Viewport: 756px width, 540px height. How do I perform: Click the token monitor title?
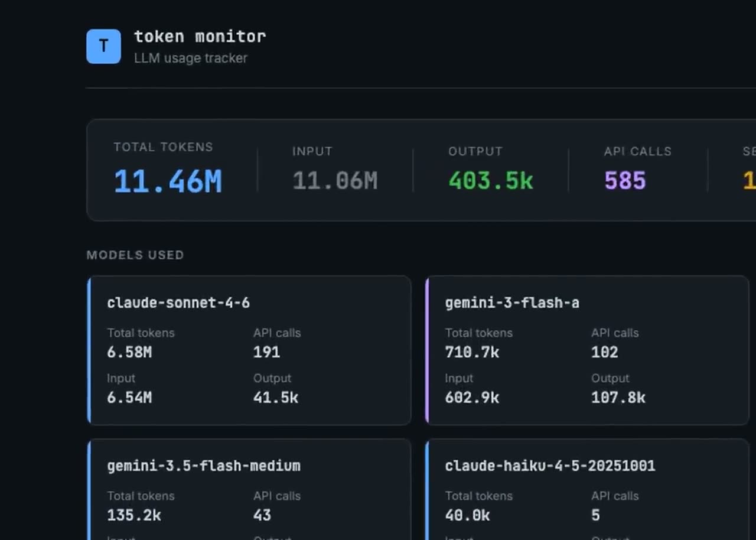tap(200, 37)
